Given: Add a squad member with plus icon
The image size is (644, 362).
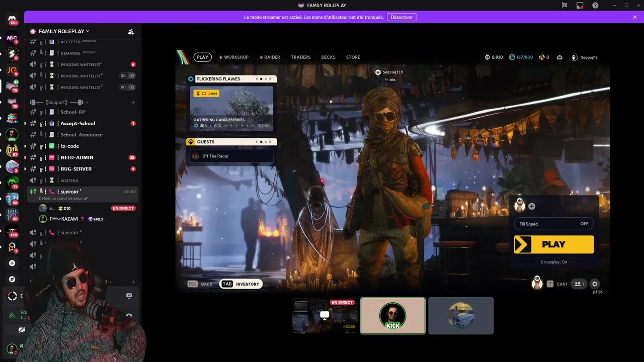Looking at the screenshot, I should tap(531, 206).
